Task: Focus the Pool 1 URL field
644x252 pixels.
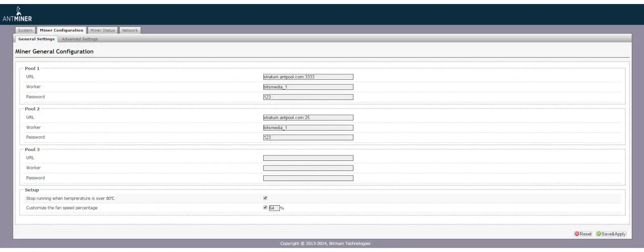Action: tap(308, 77)
